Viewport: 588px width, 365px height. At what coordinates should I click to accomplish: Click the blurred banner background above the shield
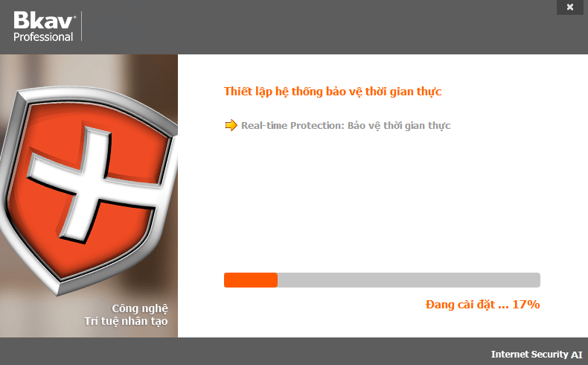[x=90, y=69]
